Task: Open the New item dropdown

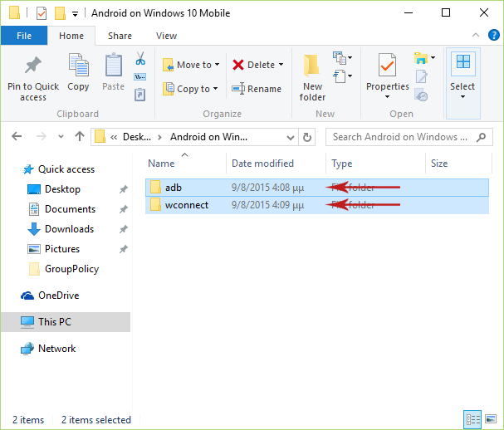Action: point(343,58)
